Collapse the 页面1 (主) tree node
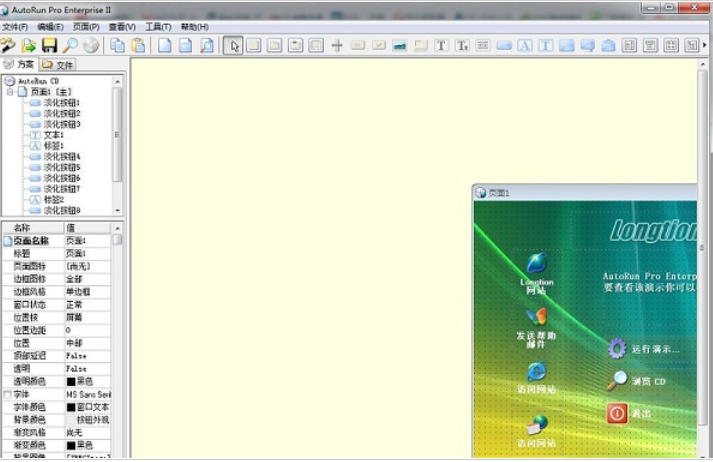Viewport: 713px width, 462px height. (x=10, y=92)
